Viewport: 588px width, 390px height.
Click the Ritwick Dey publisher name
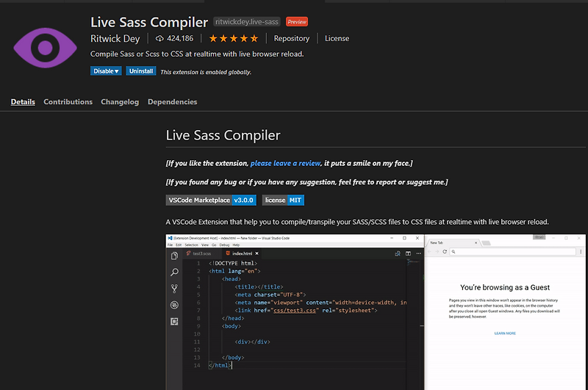115,39
